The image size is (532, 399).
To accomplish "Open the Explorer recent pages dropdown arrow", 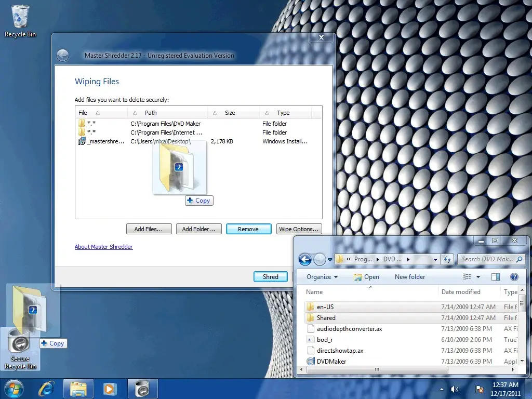I will (330, 259).
